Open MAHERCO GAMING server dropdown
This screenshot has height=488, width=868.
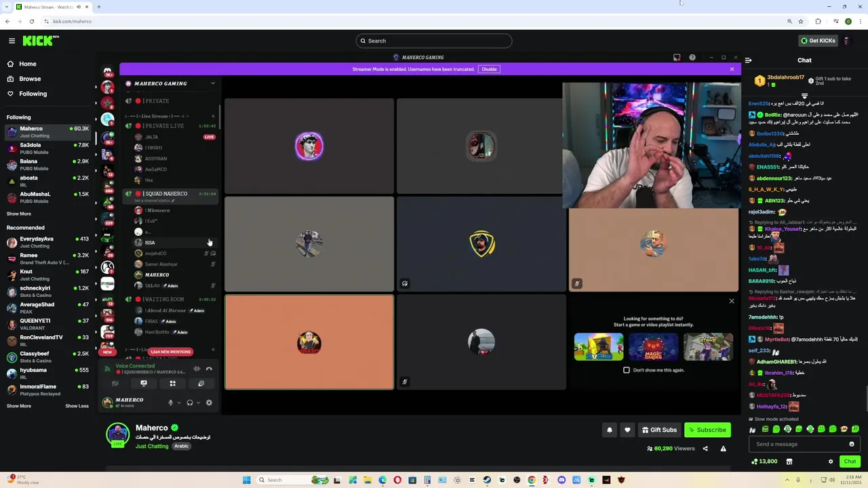[213, 83]
